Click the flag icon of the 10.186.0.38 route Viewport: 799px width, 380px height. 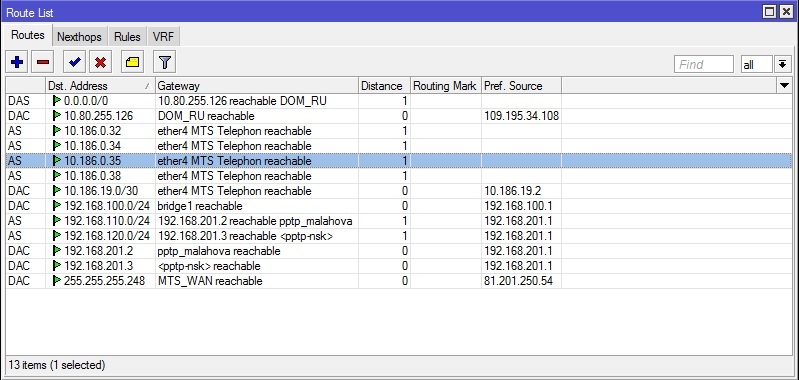click(57, 176)
